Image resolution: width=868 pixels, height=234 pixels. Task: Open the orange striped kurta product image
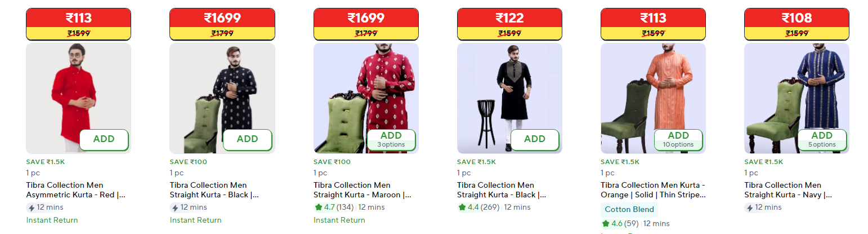[x=653, y=98]
